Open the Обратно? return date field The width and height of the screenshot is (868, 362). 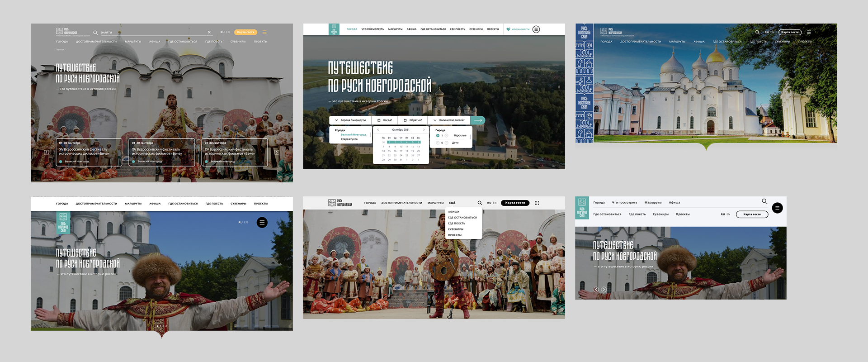point(413,120)
